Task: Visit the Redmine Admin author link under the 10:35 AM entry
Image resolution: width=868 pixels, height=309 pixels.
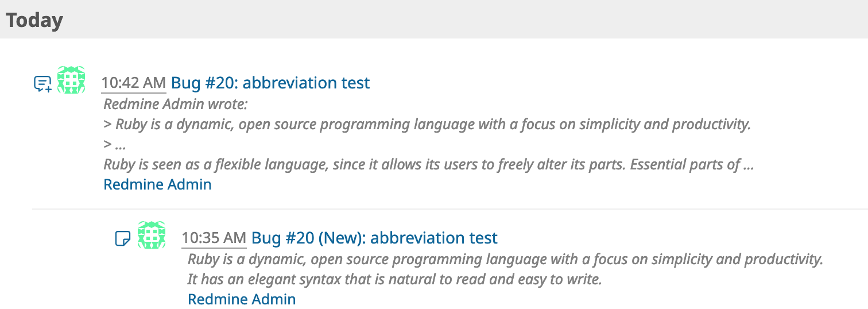Action: [x=242, y=299]
